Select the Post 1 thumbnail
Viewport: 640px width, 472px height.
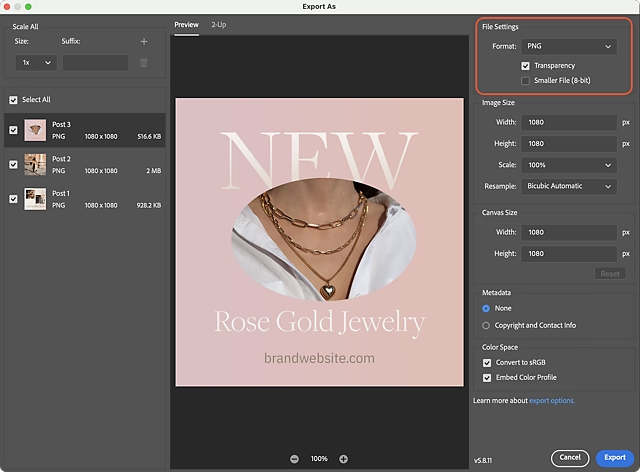[35, 198]
